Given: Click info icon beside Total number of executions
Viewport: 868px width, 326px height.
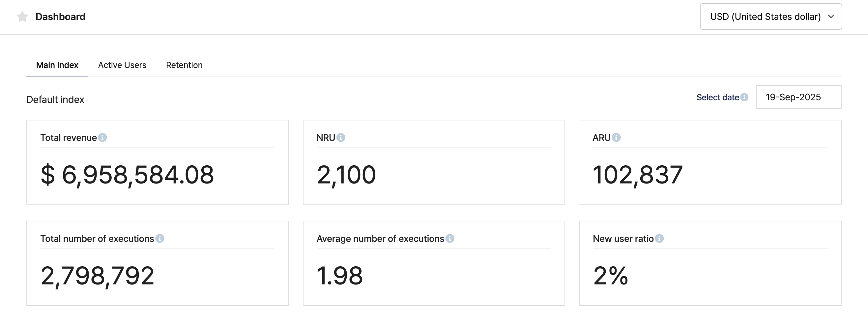Looking at the screenshot, I should (x=160, y=238).
